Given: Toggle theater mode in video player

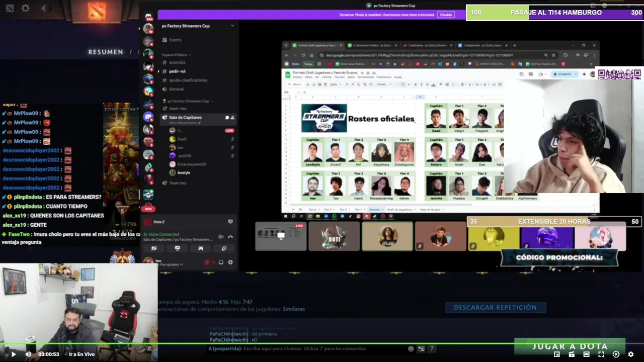Looking at the screenshot, I should pyautogui.click(x=586, y=354).
